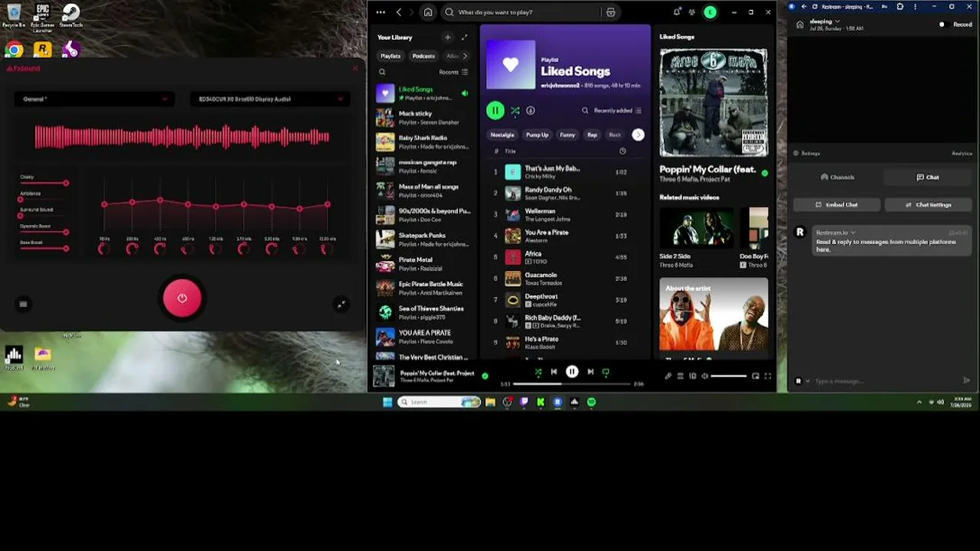The height and width of the screenshot is (551, 980).
Task: Click the Embed Chat button
Action: [x=837, y=204]
